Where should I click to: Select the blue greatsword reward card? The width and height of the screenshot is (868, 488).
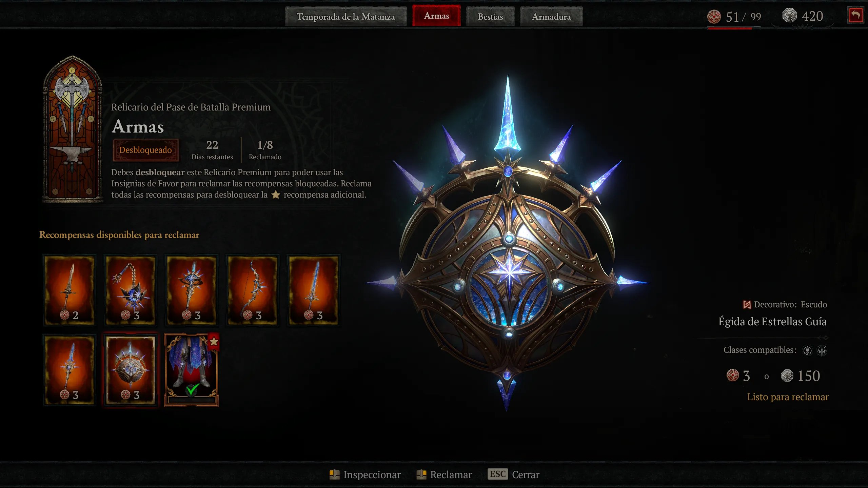coord(314,290)
